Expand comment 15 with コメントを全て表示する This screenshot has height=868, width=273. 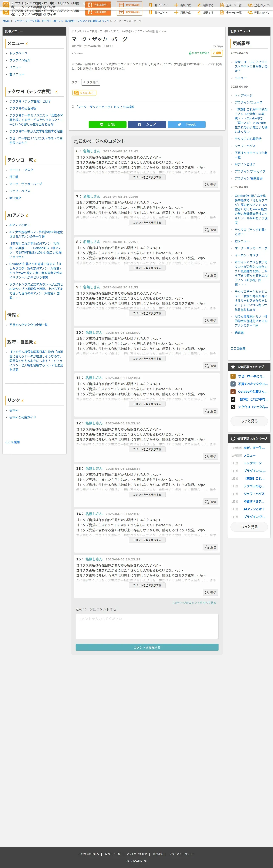click(x=147, y=585)
